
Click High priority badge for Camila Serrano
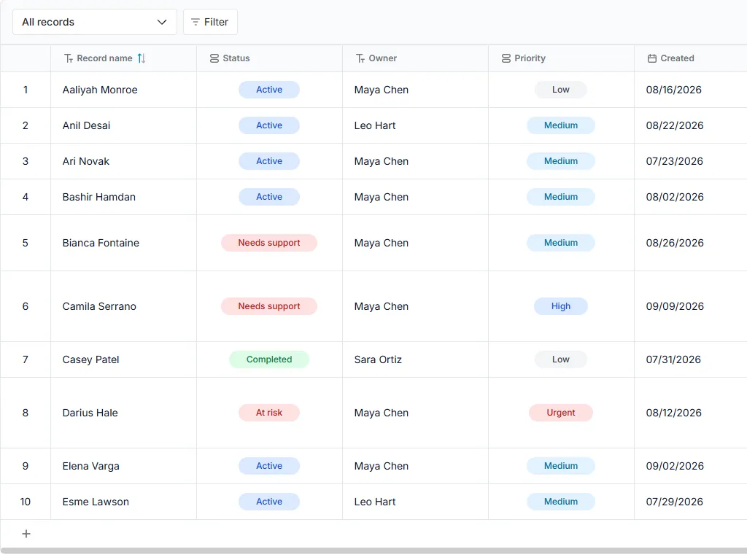point(561,306)
